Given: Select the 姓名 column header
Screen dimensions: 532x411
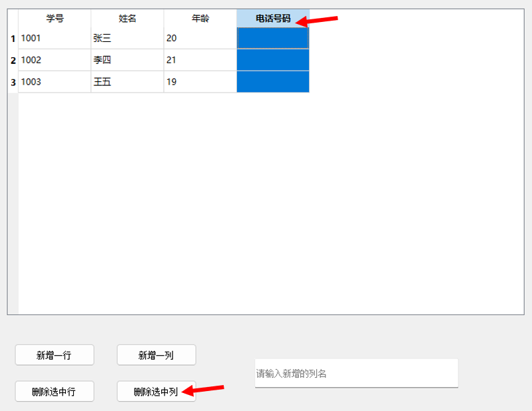Looking at the screenshot, I should [x=127, y=19].
